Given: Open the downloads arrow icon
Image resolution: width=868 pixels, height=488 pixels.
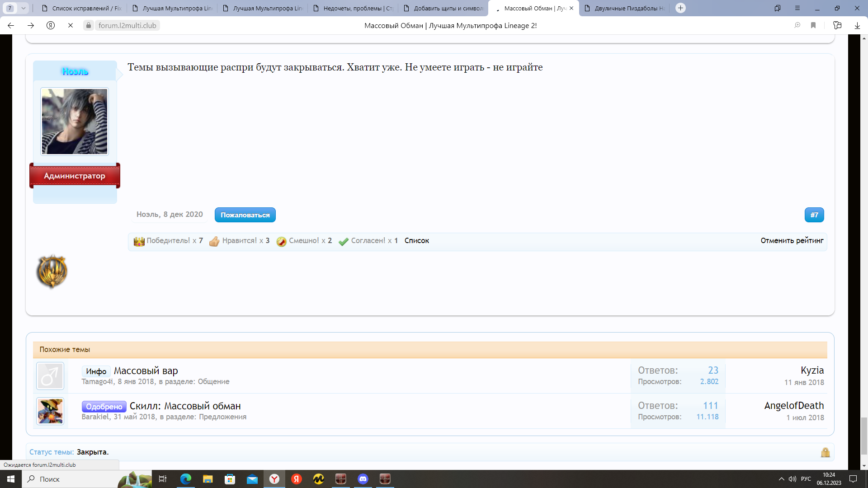Looking at the screenshot, I should click(x=857, y=26).
